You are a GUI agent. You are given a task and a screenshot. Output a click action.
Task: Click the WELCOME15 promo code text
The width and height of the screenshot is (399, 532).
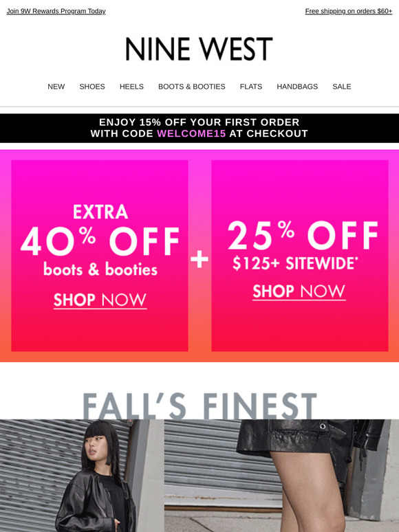tap(191, 133)
